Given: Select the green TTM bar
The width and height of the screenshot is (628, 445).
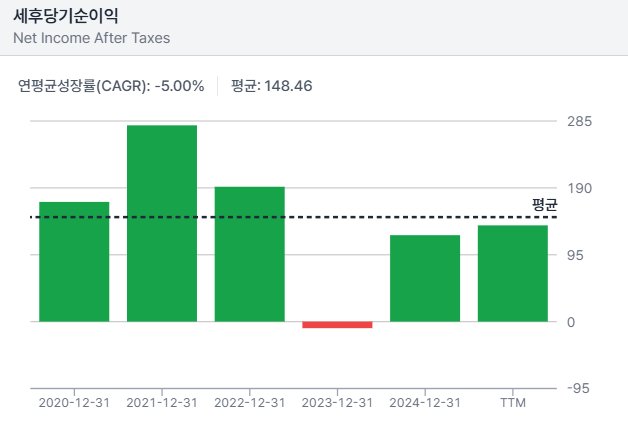Looking at the screenshot, I should click(x=513, y=273).
